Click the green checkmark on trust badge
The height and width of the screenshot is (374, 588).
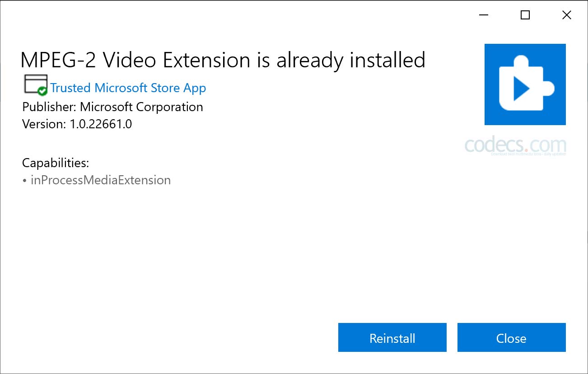coord(42,91)
